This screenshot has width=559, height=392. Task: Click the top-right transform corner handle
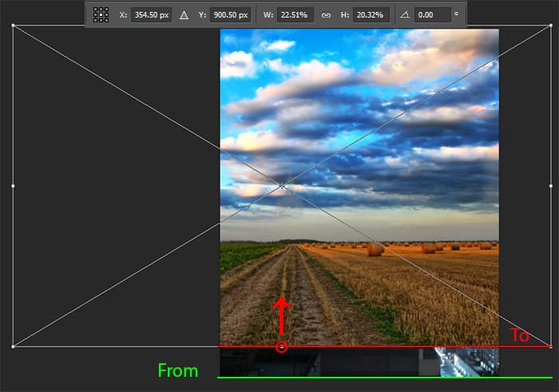point(550,26)
